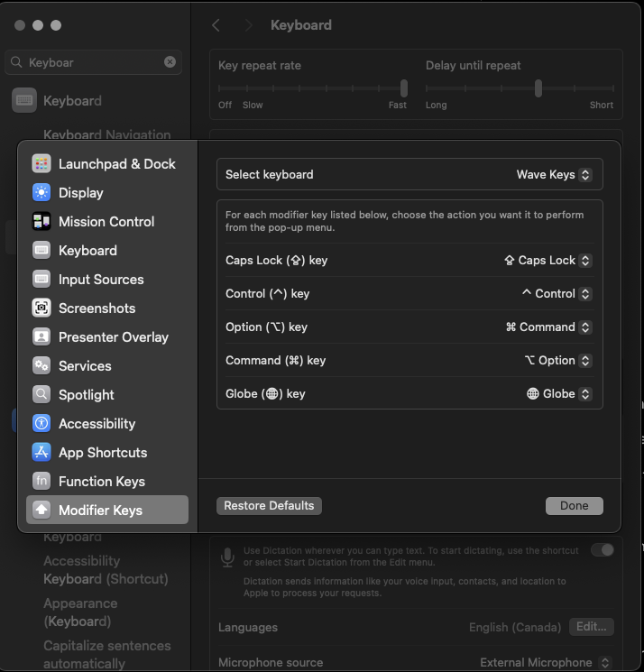Click the Input Sources icon
This screenshot has height=672, width=644.
(x=41, y=279)
